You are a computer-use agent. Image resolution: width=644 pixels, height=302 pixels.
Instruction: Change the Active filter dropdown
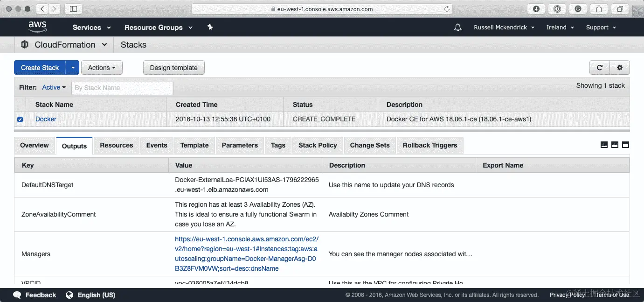54,87
